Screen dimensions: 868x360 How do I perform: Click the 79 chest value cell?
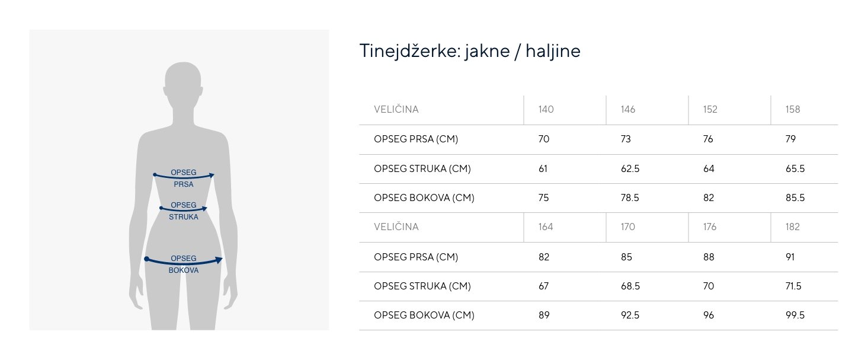(x=790, y=139)
